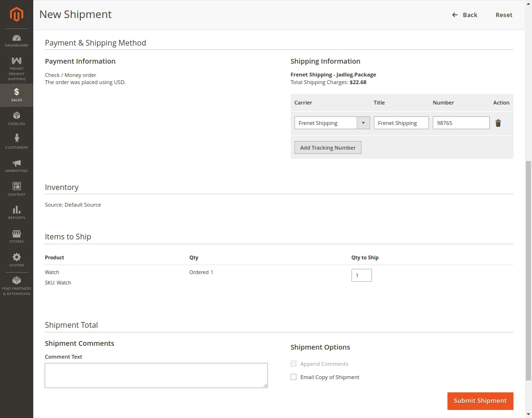Open the Customers section icon
Viewport: 532px width, 418px height.
point(17,141)
